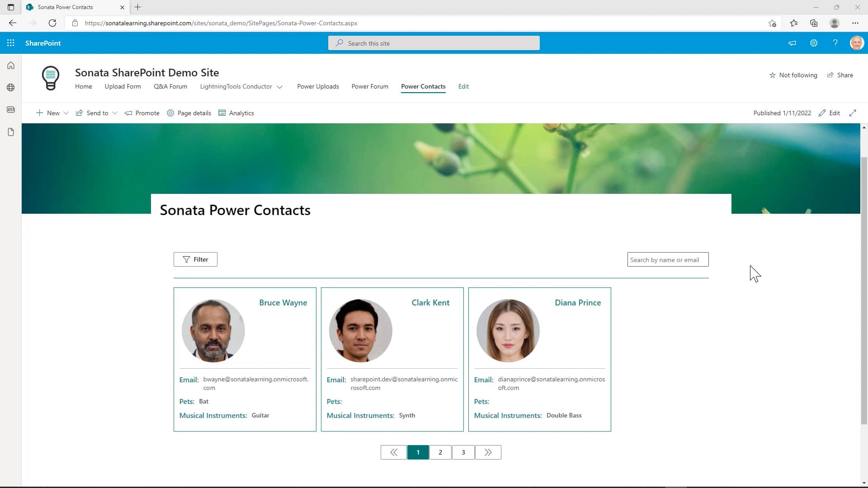Open the browser profile avatar icon
This screenshot has width=868, height=488.
point(835,23)
